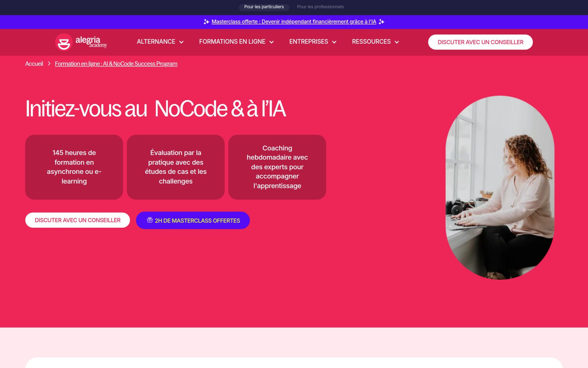Expand the Ressources dropdown chevron
Screen dimensions: 588x368
point(397,42)
